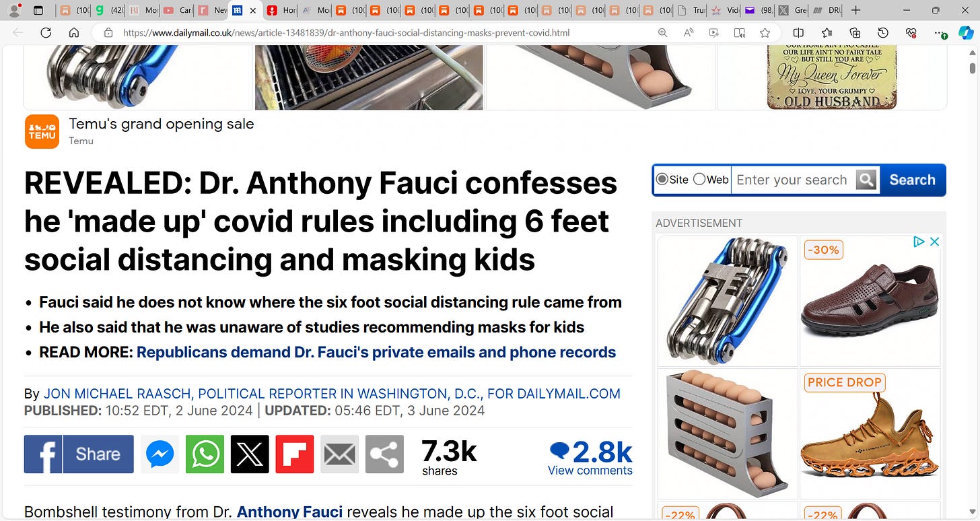Share article by email envelope icon
This screenshot has width=980, height=521.
339,454
